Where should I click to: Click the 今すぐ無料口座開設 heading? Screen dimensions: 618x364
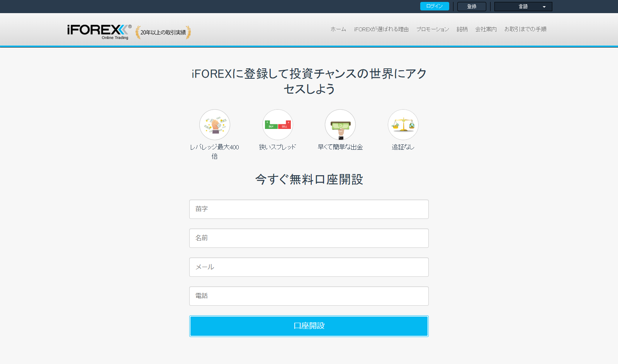pos(309,179)
